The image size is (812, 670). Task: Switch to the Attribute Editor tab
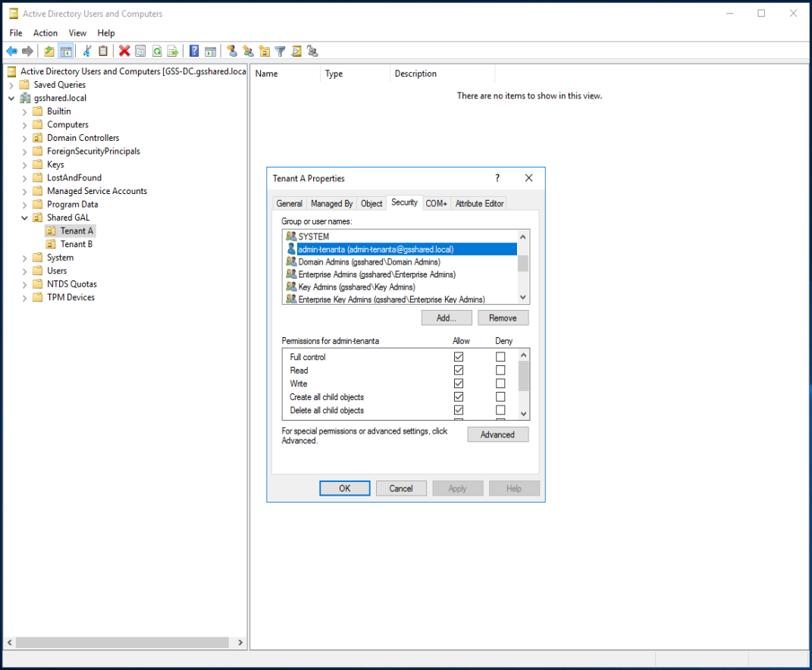479,203
